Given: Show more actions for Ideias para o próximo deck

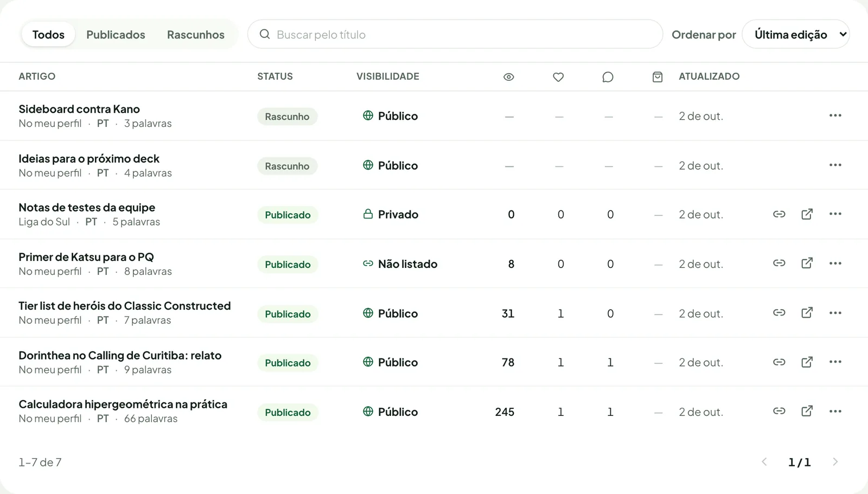Looking at the screenshot, I should point(835,165).
